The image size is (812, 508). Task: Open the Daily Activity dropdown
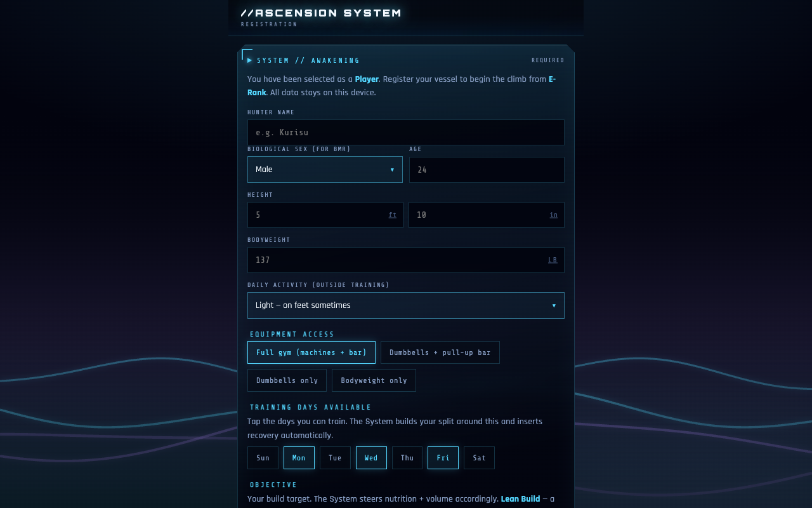click(x=405, y=305)
